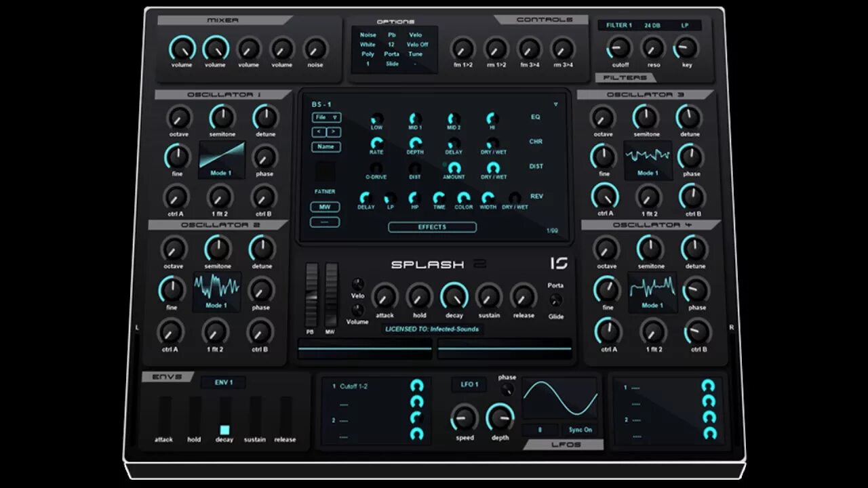Viewport: 868px width, 488px height.
Task: Go to next preset with the right arrow
Action: click(334, 131)
